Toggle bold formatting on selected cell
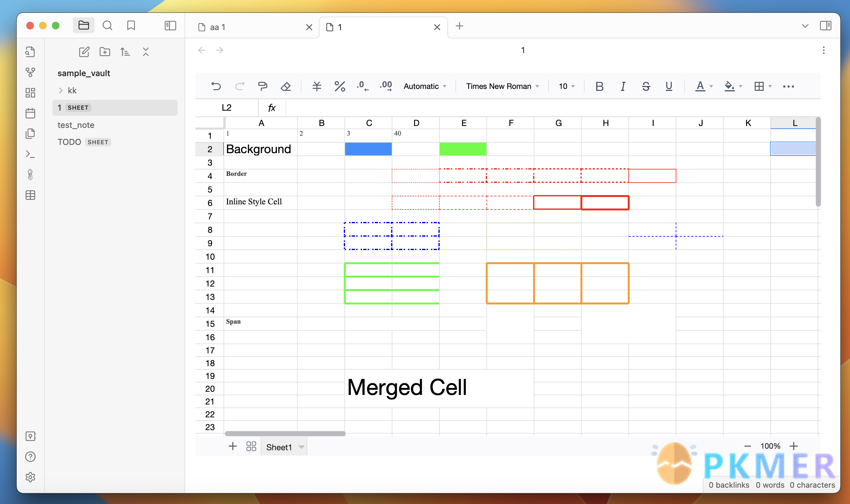Image resolution: width=850 pixels, height=504 pixels. coord(599,86)
